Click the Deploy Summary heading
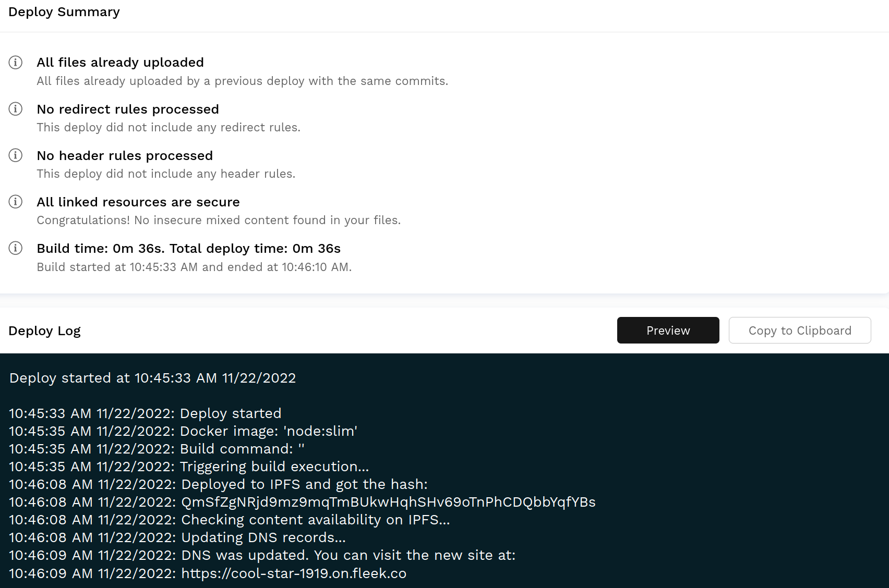 pos(64,12)
